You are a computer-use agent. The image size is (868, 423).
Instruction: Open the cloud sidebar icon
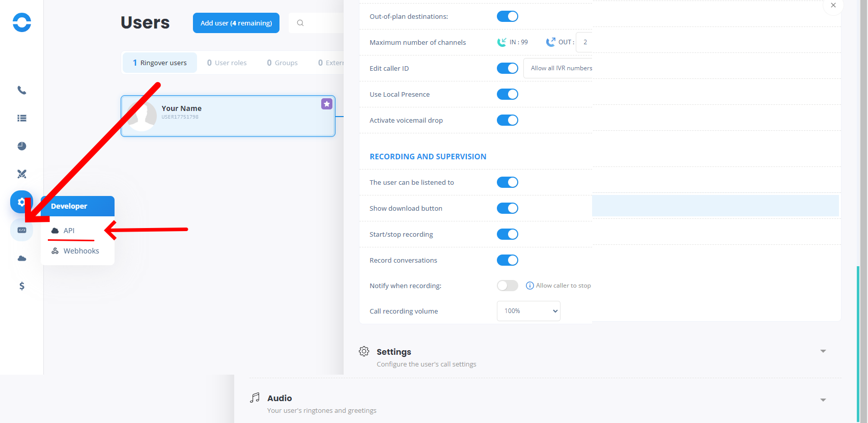(22, 259)
